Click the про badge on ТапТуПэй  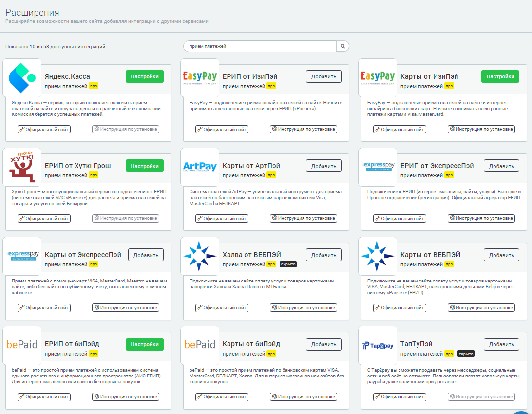point(449,354)
